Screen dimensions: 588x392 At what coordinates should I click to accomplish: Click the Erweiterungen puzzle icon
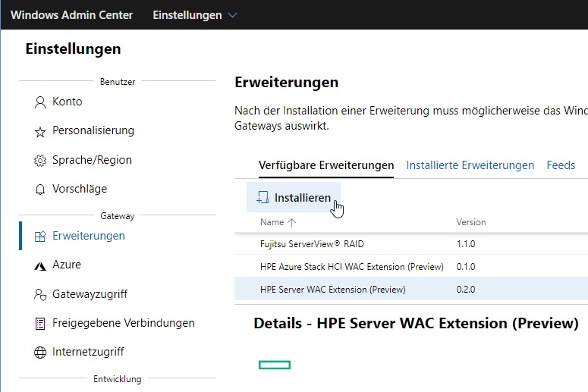pyautogui.click(x=40, y=237)
